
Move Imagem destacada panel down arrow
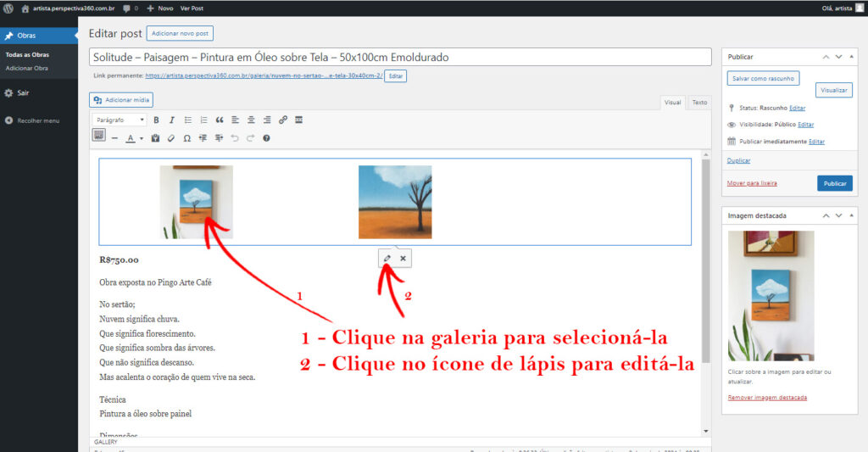838,215
